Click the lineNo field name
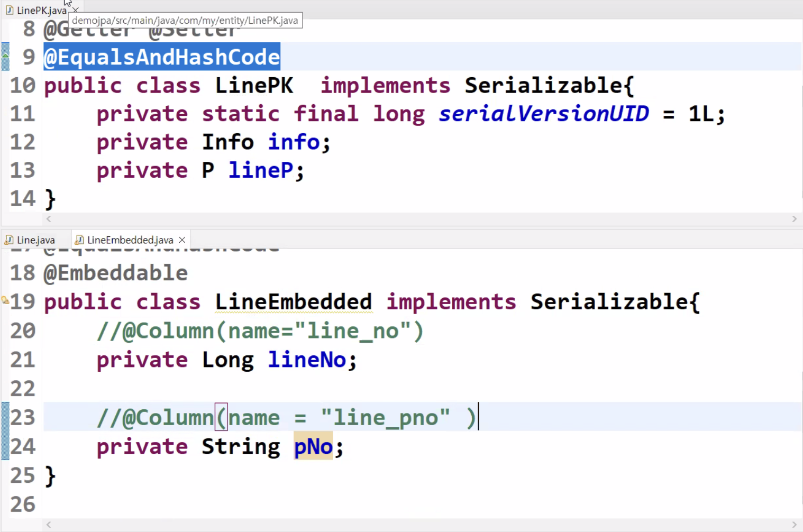This screenshot has width=803, height=532. tap(307, 360)
